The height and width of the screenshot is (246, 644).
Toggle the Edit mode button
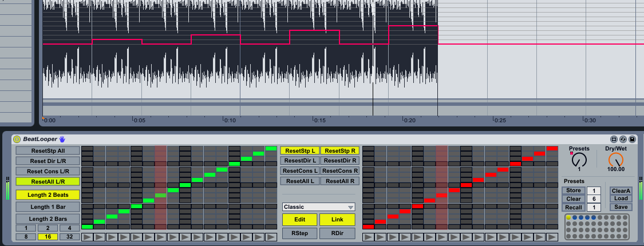(x=299, y=220)
